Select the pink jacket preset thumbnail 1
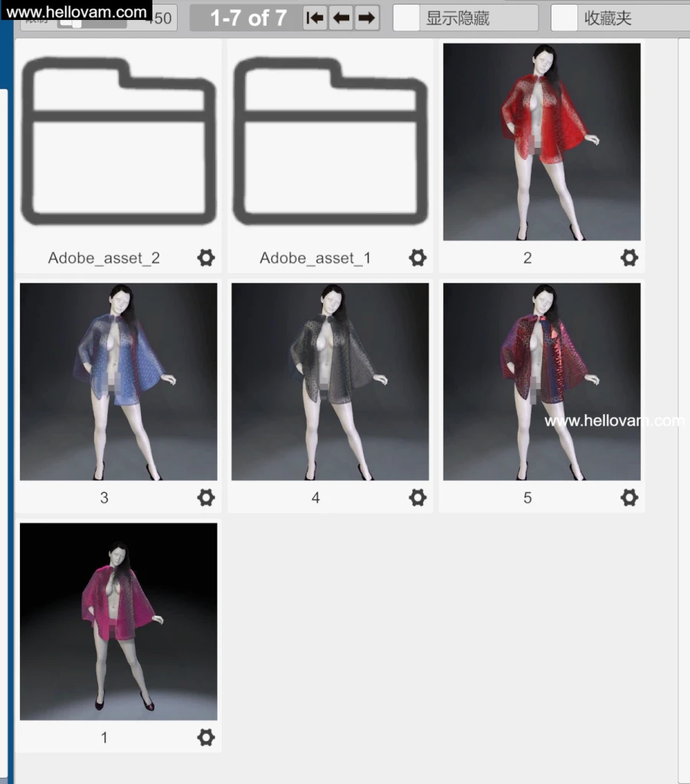 (x=118, y=620)
